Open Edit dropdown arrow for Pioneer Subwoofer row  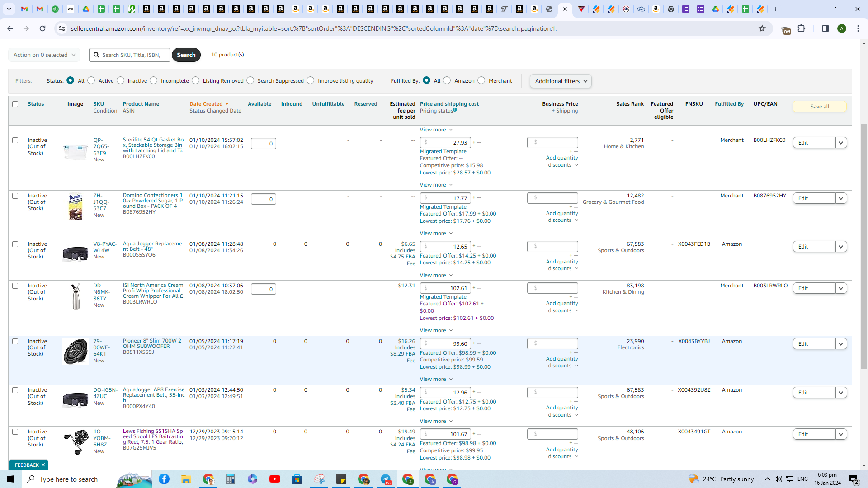(x=841, y=344)
